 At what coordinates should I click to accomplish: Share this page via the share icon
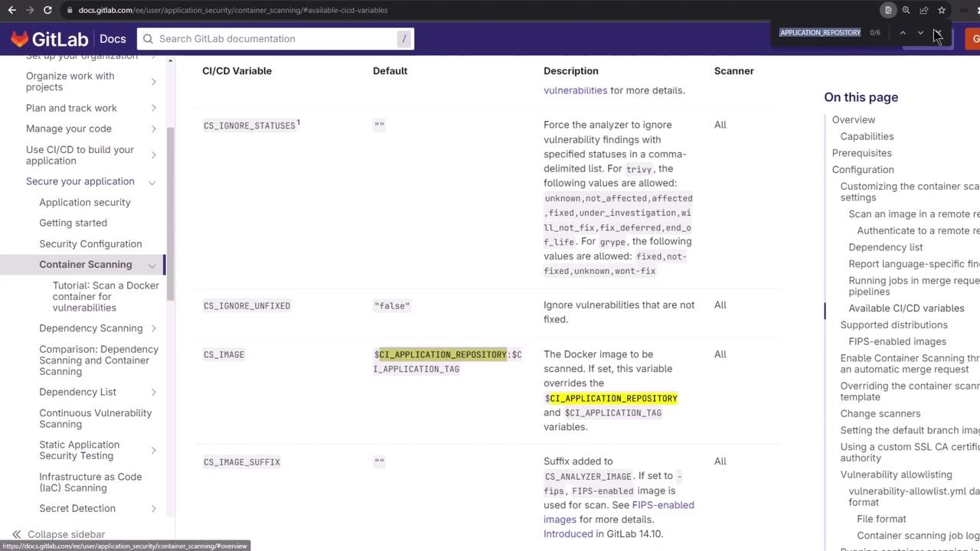(924, 10)
